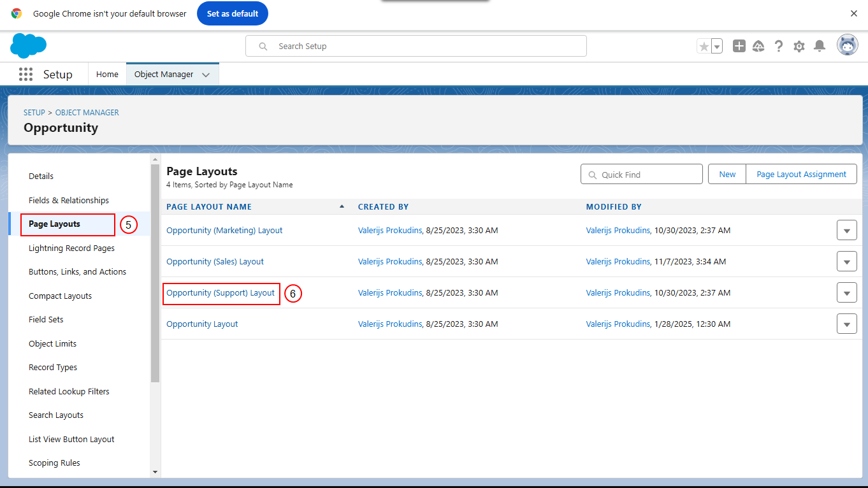The image size is (868, 488).
Task: Click the SETUP breadcrumb link
Action: pos(34,112)
